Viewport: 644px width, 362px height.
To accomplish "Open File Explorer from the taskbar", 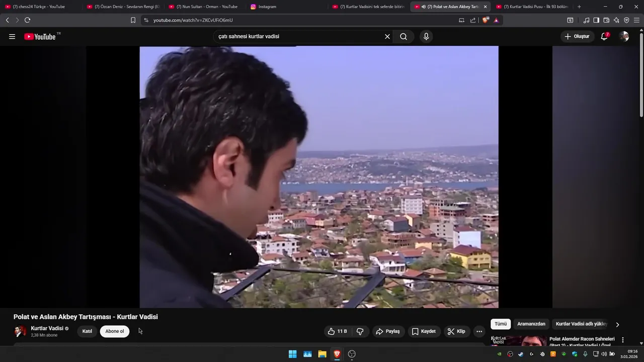I will tap(322, 354).
